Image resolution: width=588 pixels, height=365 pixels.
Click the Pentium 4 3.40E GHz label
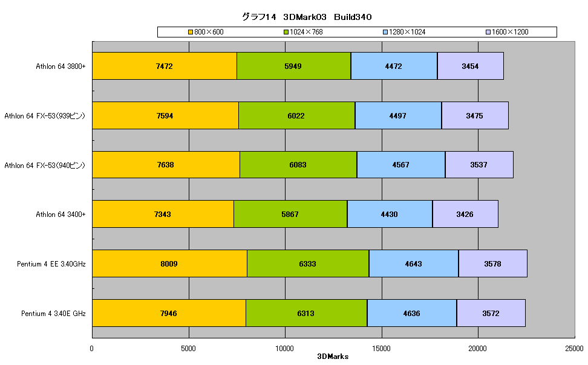53,313
